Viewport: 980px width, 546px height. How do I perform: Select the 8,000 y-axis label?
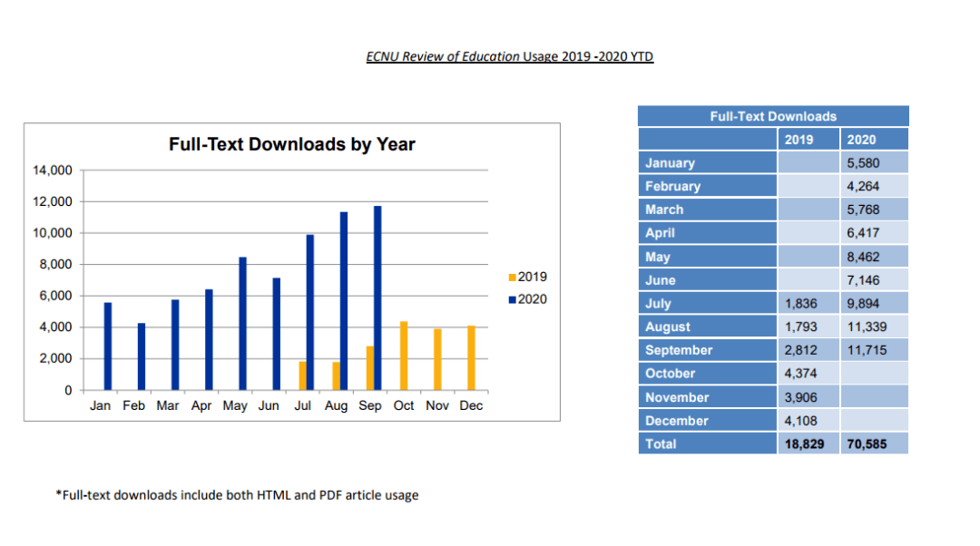[x=55, y=264]
